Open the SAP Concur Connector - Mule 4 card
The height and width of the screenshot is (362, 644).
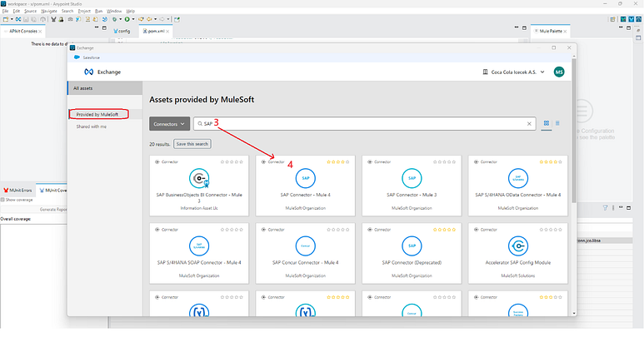click(305, 253)
